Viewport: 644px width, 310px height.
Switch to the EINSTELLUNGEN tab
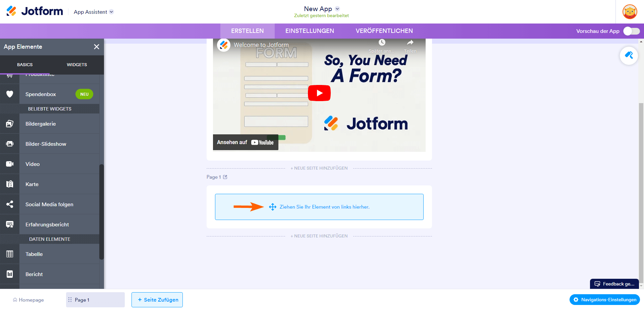pos(310,31)
